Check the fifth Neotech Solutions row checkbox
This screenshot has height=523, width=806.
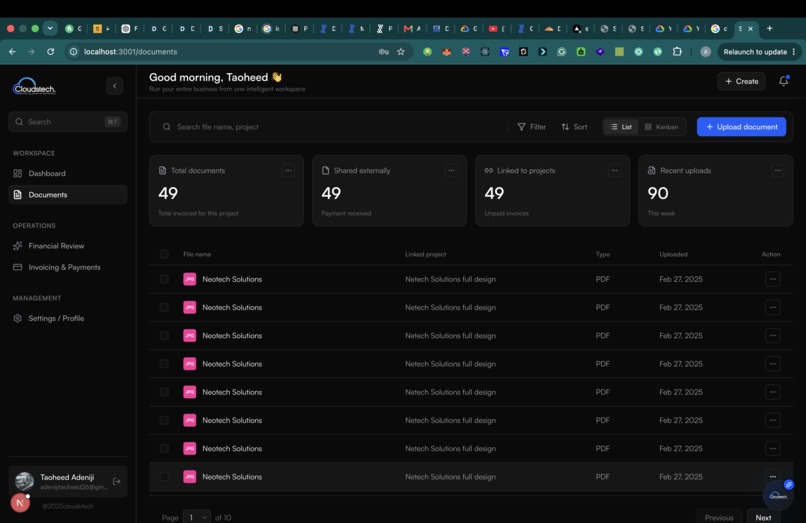(164, 392)
